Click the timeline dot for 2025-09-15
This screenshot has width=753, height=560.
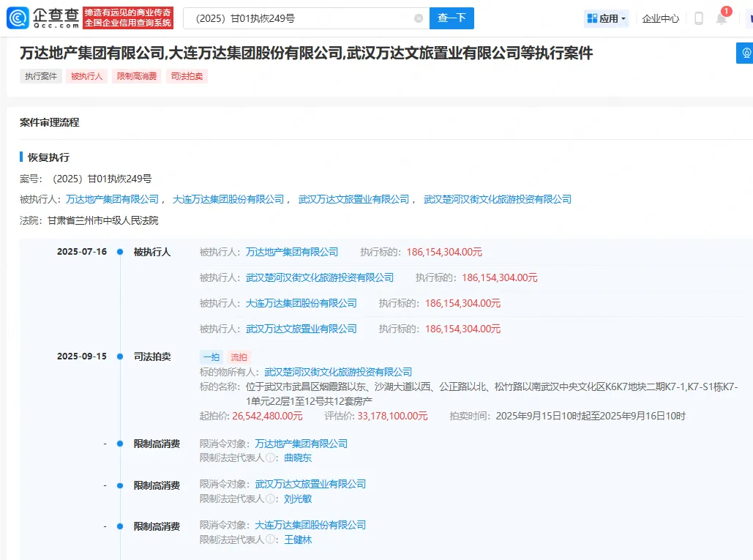[119, 356]
